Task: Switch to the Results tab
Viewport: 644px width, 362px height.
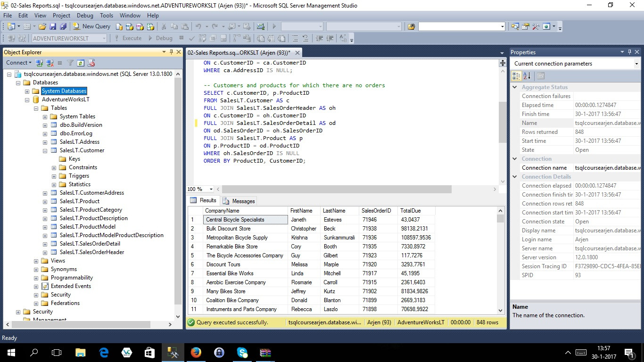Action: (203, 200)
